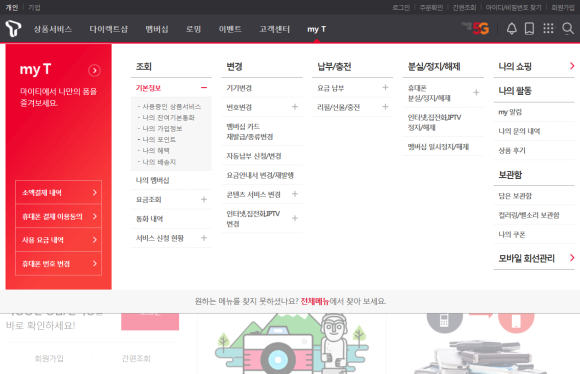Screen dimensions: 580x374
Task: Click the 모바일 회선관리 heading
Action: tap(526, 258)
